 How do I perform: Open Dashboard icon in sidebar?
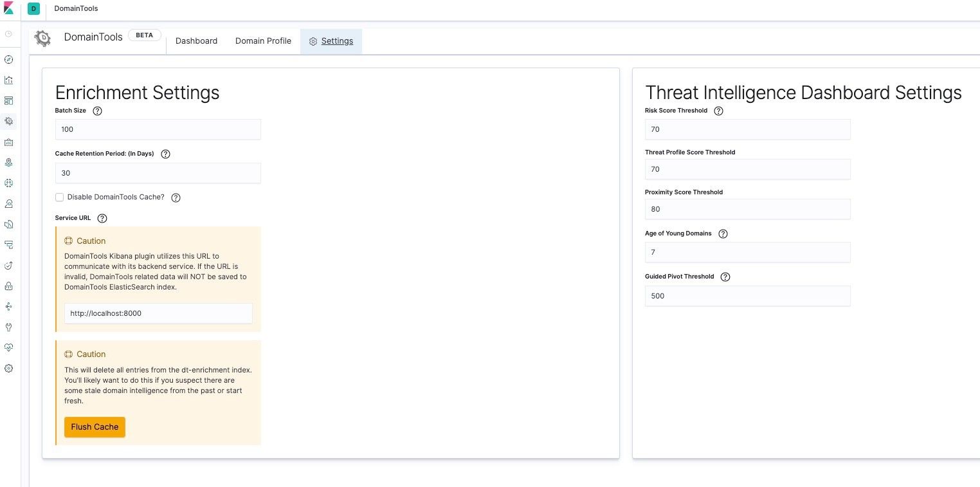pos(8,100)
